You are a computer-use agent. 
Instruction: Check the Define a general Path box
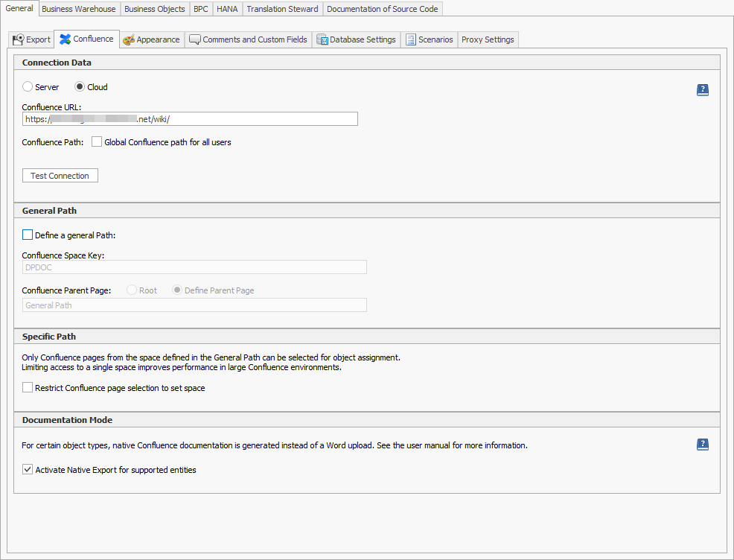pos(28,235)
